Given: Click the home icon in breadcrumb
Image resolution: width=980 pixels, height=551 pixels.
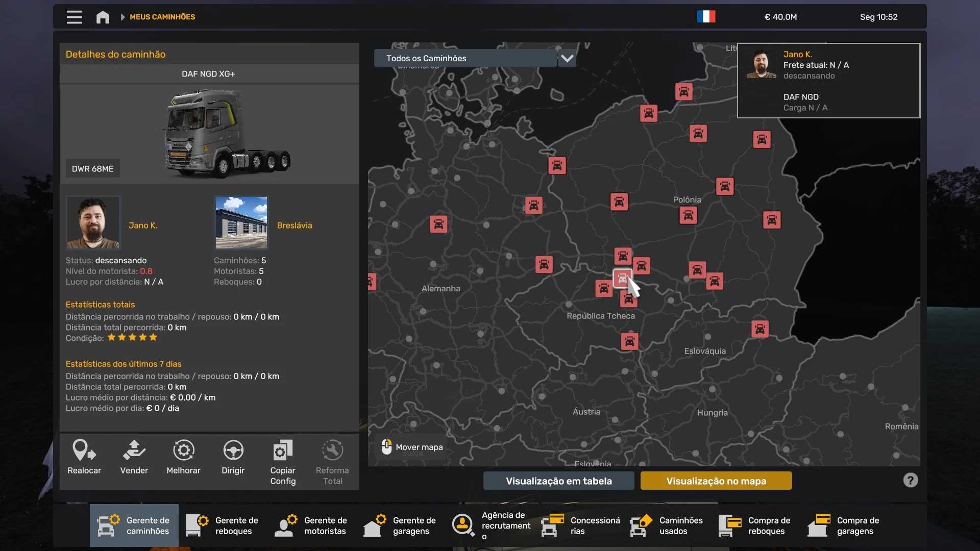Looking at the screenshot, I should click(x=103, y=17).
